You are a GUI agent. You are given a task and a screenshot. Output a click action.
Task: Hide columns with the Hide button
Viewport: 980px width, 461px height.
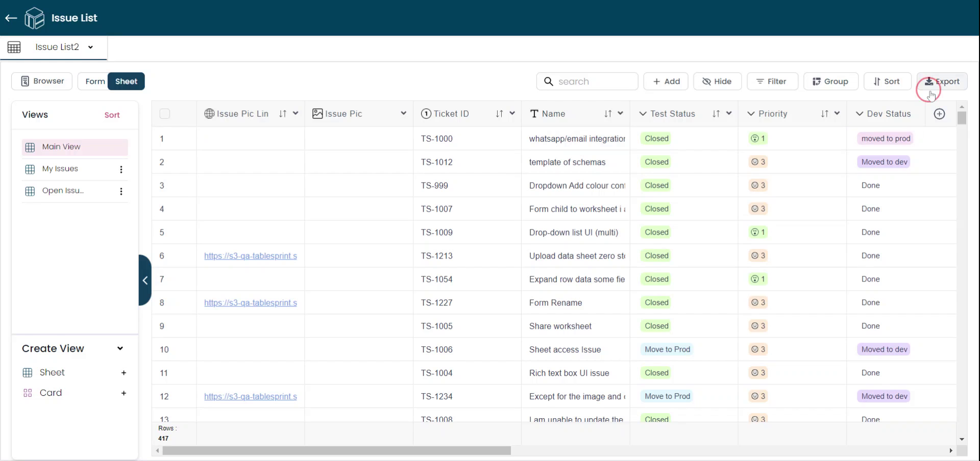click(717, 82)
